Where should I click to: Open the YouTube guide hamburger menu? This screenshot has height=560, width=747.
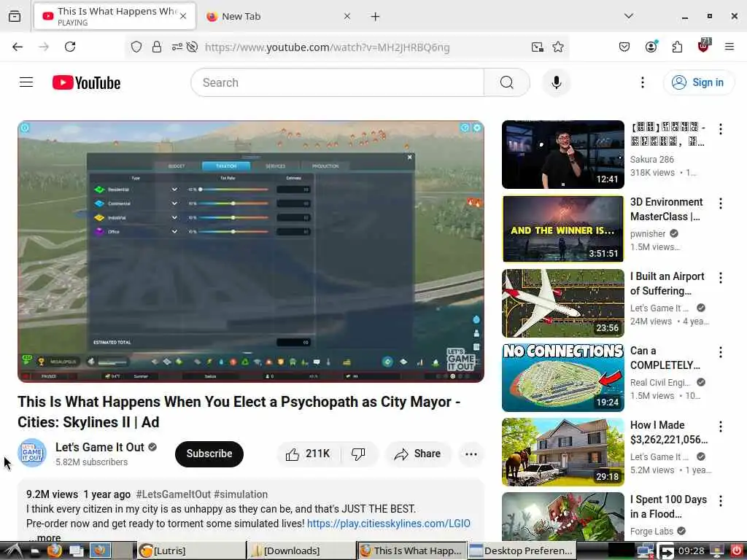[26, 82]
